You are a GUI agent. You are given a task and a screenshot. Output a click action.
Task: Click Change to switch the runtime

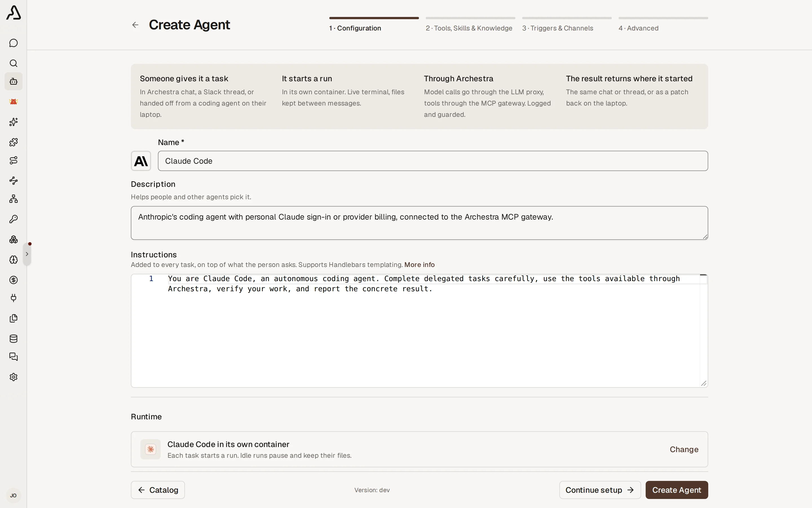(x=684, y=450)
